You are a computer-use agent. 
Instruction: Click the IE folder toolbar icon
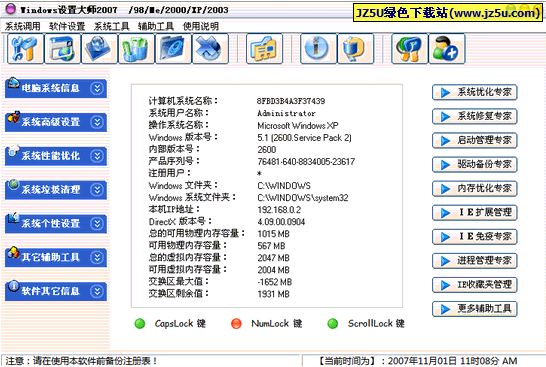tap(173, 49)
